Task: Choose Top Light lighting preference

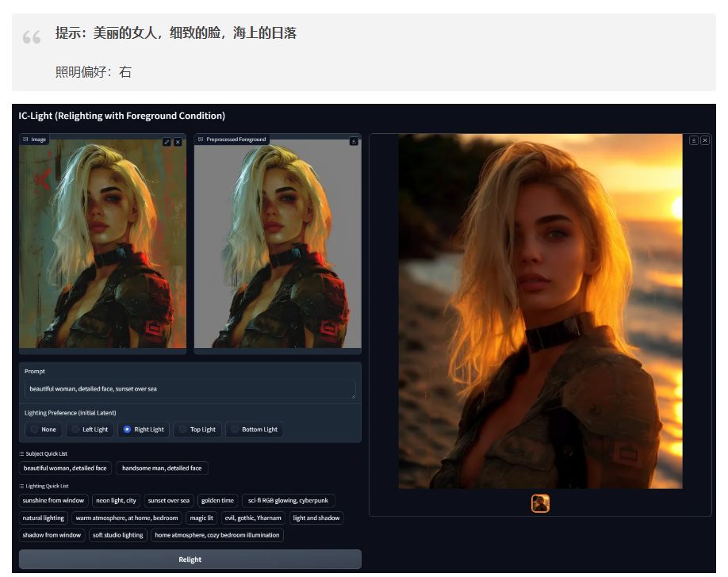Action: 183,430
